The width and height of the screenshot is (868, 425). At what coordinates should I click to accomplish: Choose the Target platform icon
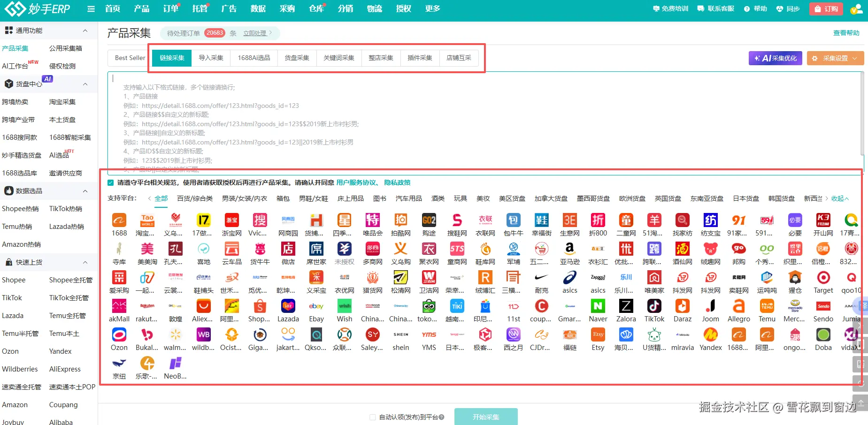(823, 277)
